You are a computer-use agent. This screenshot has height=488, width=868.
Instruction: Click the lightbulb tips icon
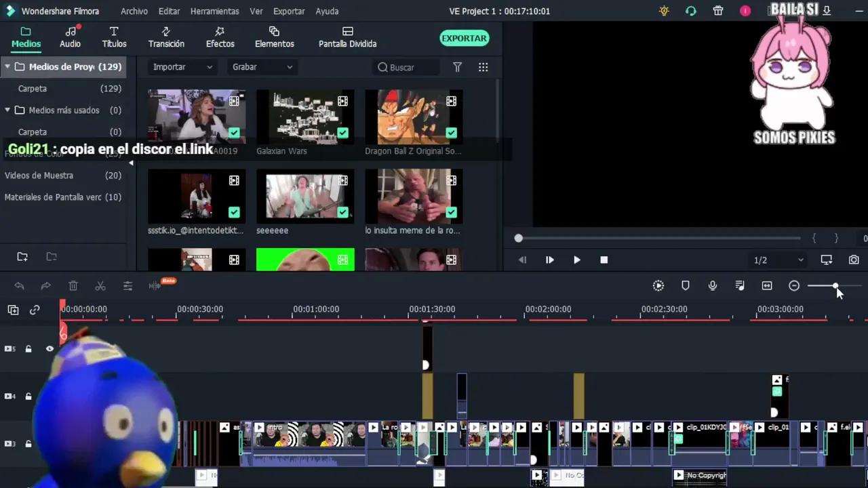coord(664,11)
